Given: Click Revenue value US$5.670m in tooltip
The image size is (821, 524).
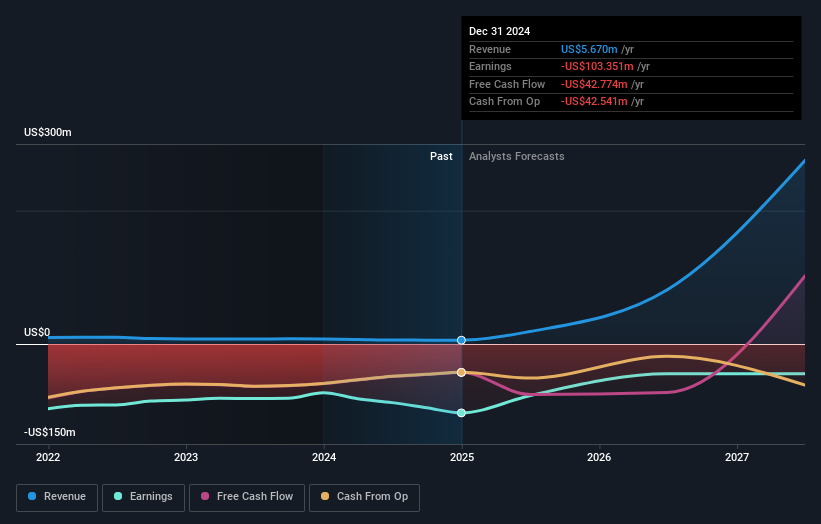Looking at the screenshot, I should point(589,49).
